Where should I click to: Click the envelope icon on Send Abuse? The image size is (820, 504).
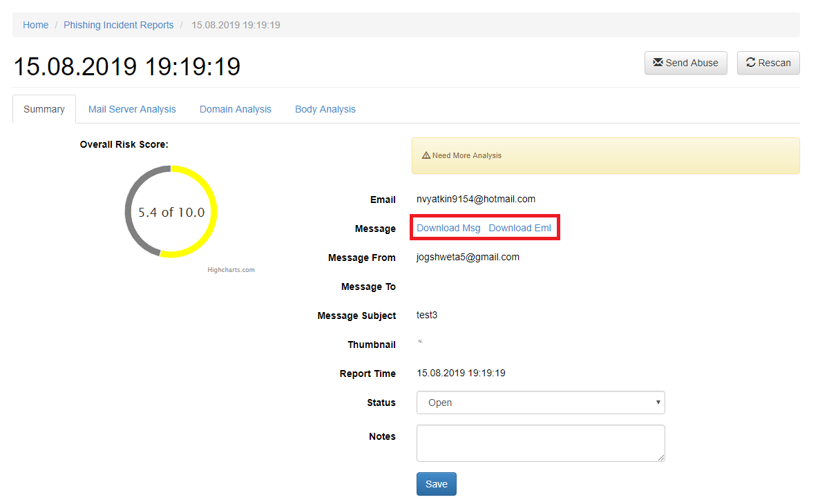click(658, 62)
